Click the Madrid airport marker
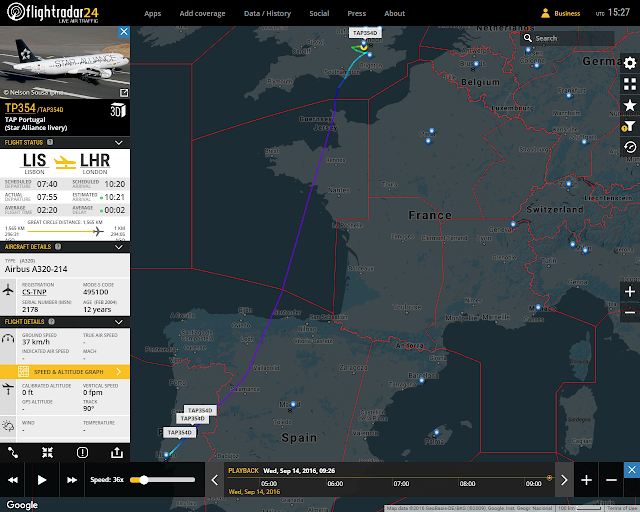This screenshot has height=512, width=640. [x=293, y=405]
